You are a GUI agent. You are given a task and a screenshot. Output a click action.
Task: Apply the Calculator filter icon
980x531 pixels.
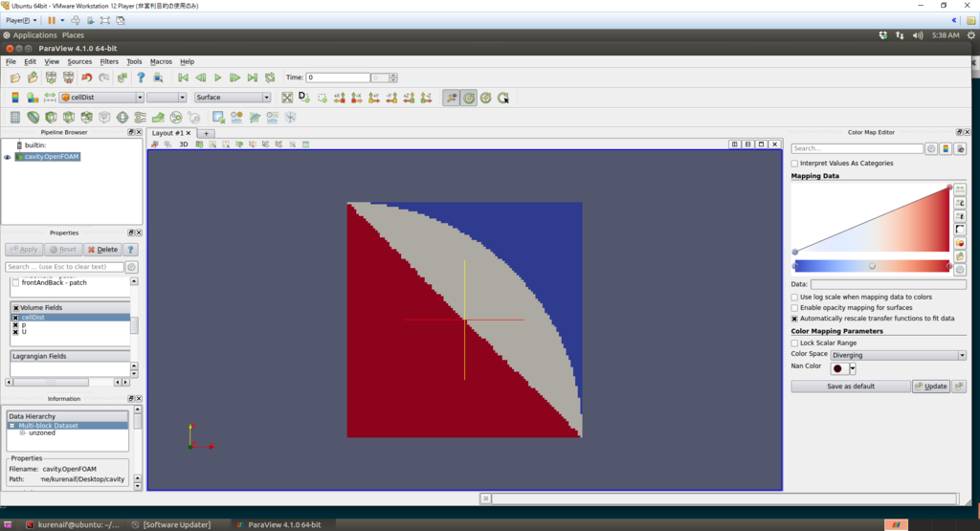tap(15, 118)
